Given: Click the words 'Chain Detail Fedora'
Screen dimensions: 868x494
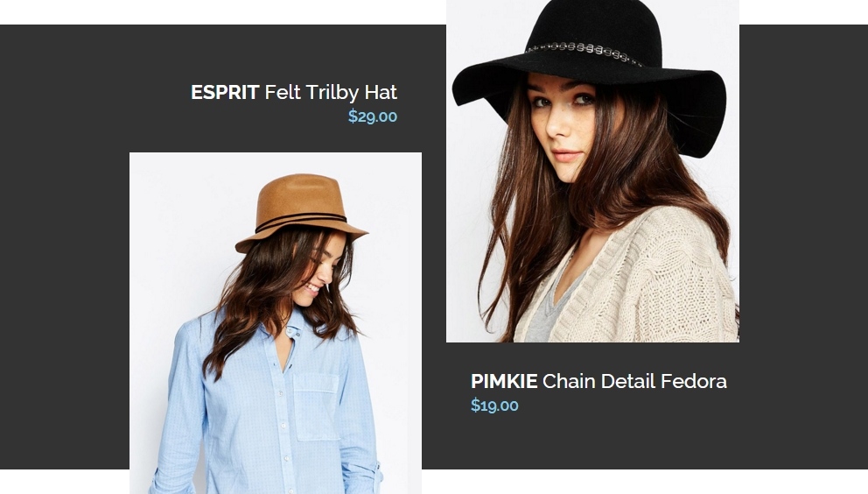Looking at the screenshot, I should click(x=634, y=382).
